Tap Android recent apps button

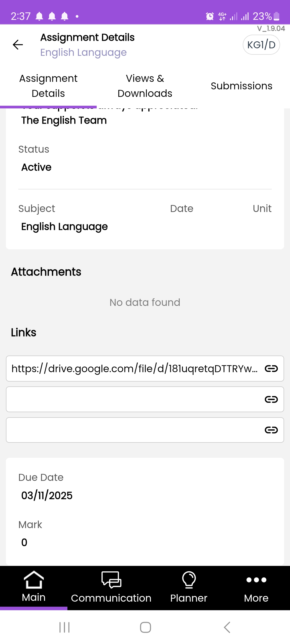[x=64, y=627]
